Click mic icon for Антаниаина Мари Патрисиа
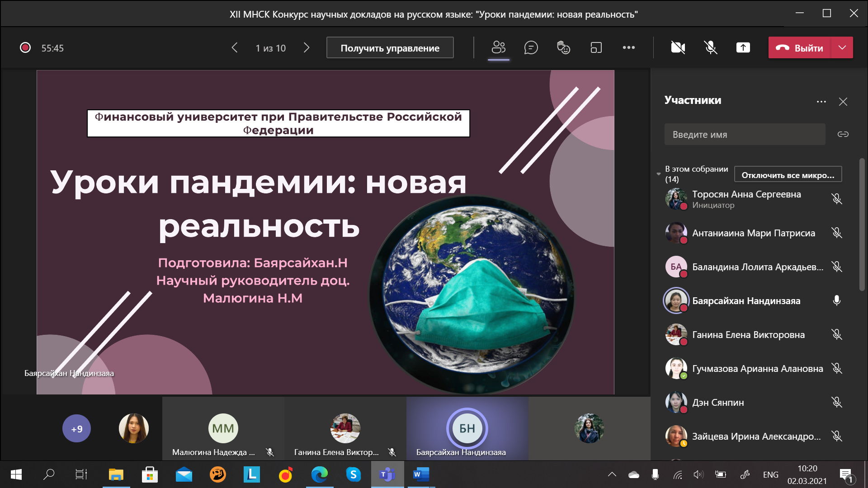 tap(836, 233)
